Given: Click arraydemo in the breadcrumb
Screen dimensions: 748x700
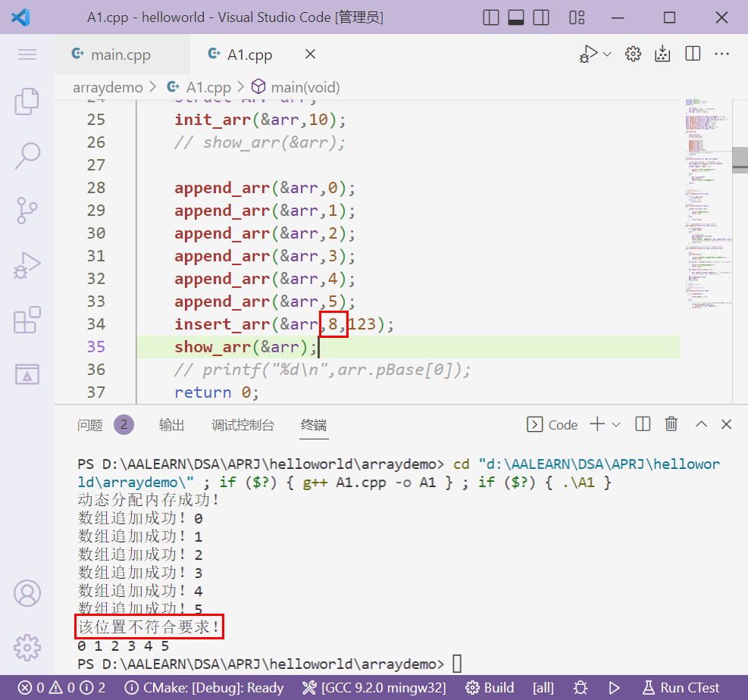Looking at the screenshot, I should pos(108,87).
